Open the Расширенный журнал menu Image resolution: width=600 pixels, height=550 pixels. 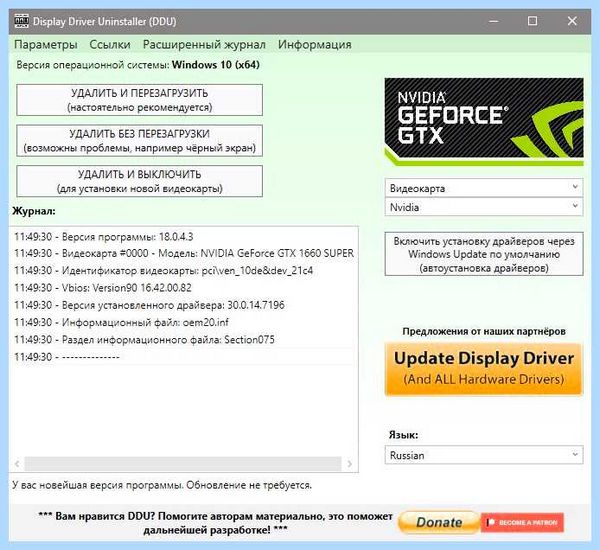coord(204,45)
